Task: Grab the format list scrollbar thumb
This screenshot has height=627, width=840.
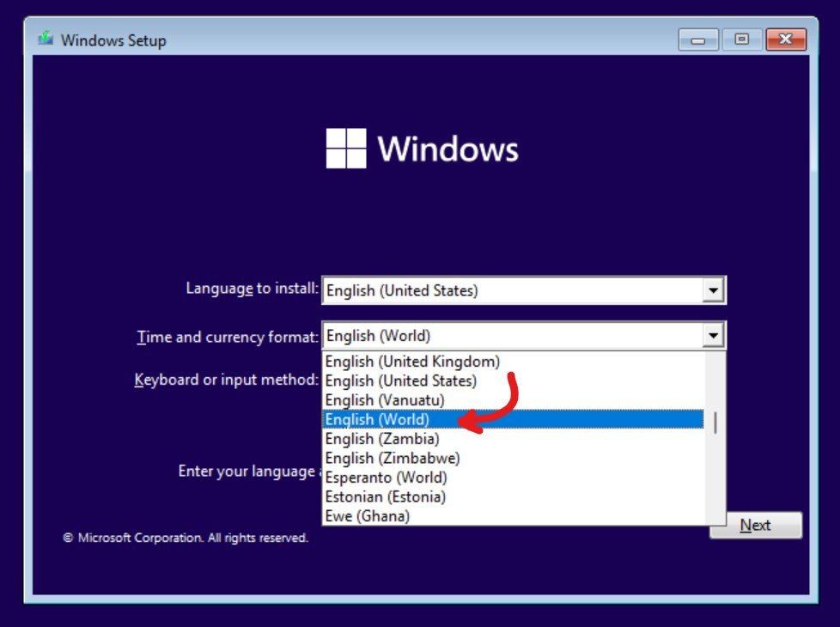Action: pyautogui.click(x=715, y=423)
